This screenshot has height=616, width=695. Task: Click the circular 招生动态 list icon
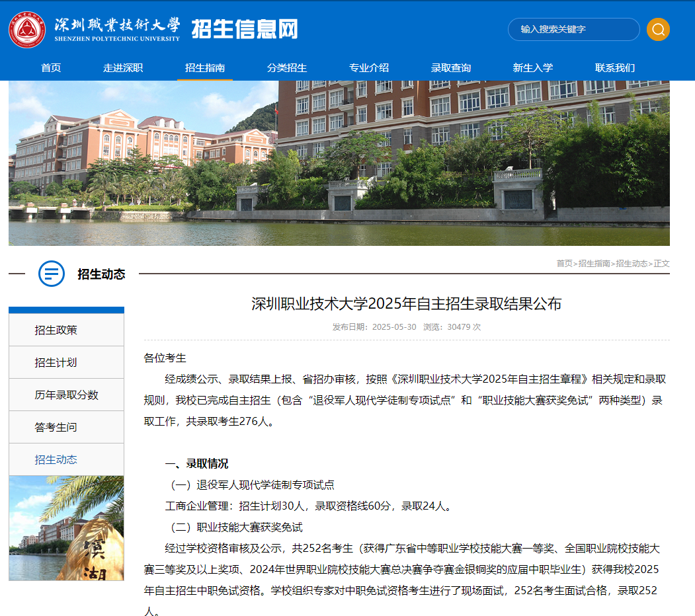tap(50, 274)
